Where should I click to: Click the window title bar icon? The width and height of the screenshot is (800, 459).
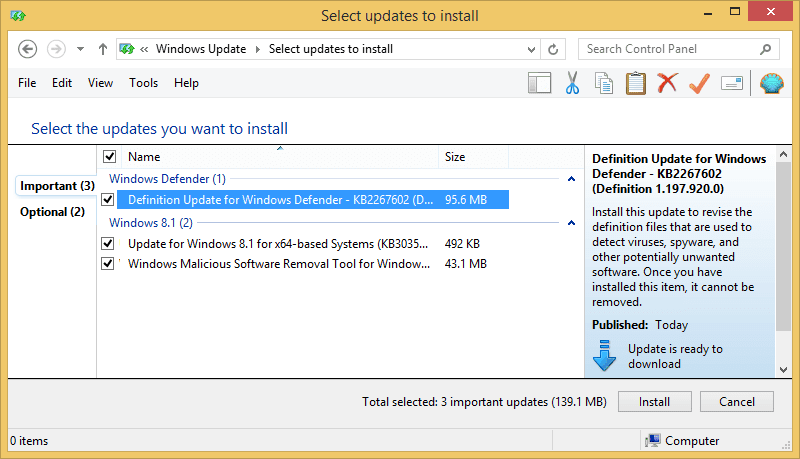pyautogui.click(x=18, y=16)
